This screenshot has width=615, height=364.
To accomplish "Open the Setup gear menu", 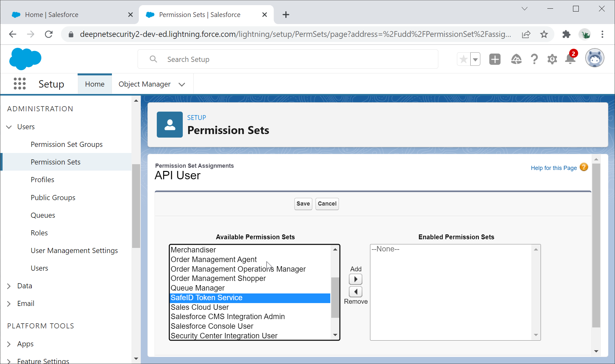I will (552, 59).
